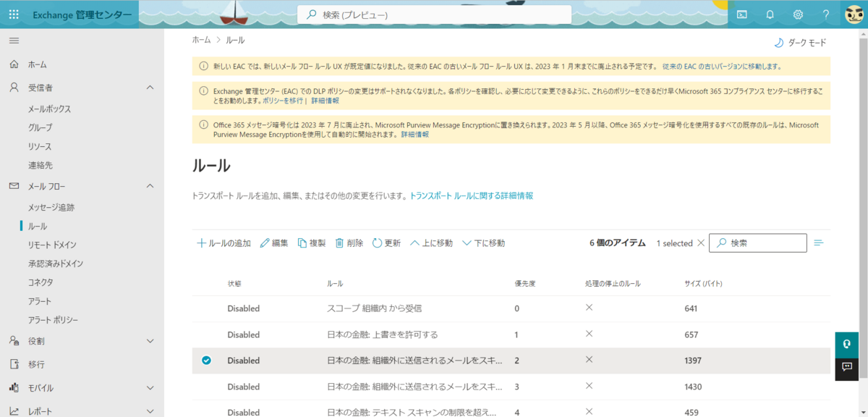Open the feedback chat button
Screen dimensions: 868x417
[846, 368]
